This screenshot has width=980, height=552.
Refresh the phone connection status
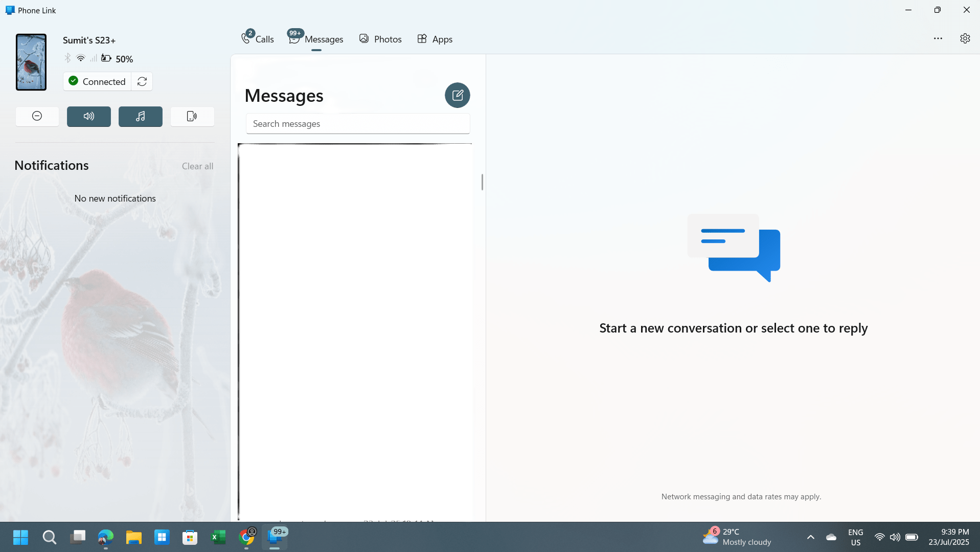pyautogui.click(x=142, y=81)
